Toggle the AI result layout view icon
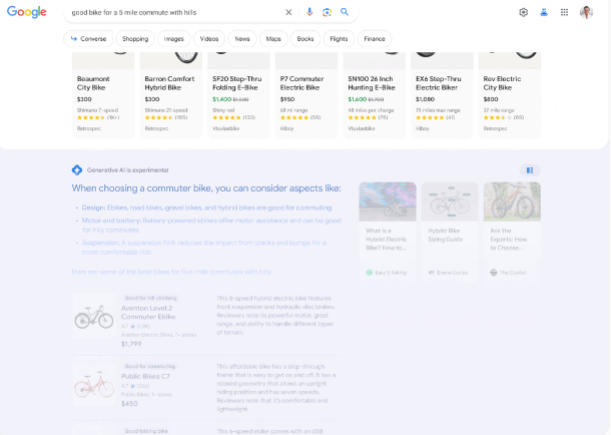The height and width of the screenshot is (435, 611). point(530,170)
